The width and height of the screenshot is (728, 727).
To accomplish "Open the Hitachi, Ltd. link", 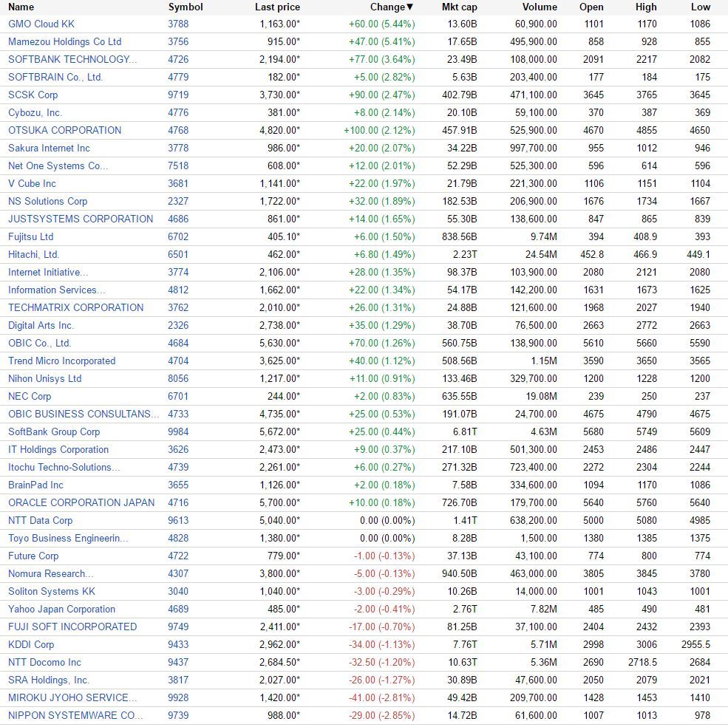I will (x=33, y=254).
